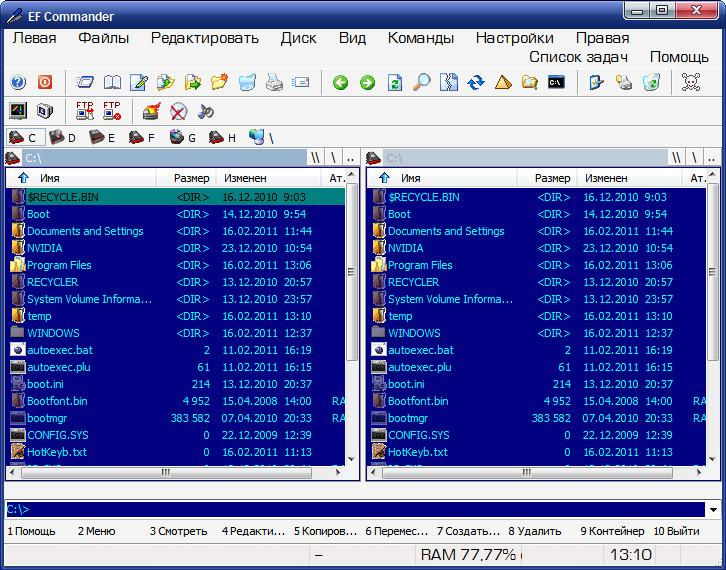
Task: Open the Редактировать menu
Action: (205, 38)
